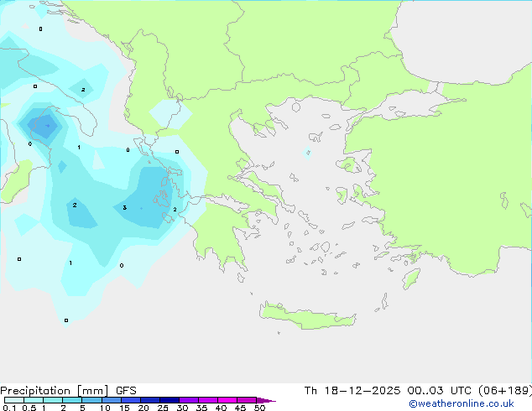Click the 'GFS' model label

click(x=126, y=391)
